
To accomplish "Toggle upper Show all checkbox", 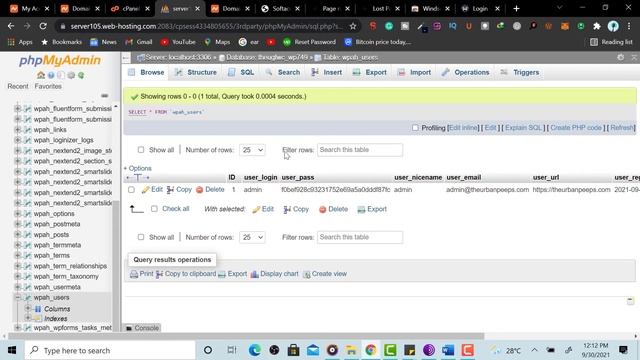I will [x=141, y=150].
